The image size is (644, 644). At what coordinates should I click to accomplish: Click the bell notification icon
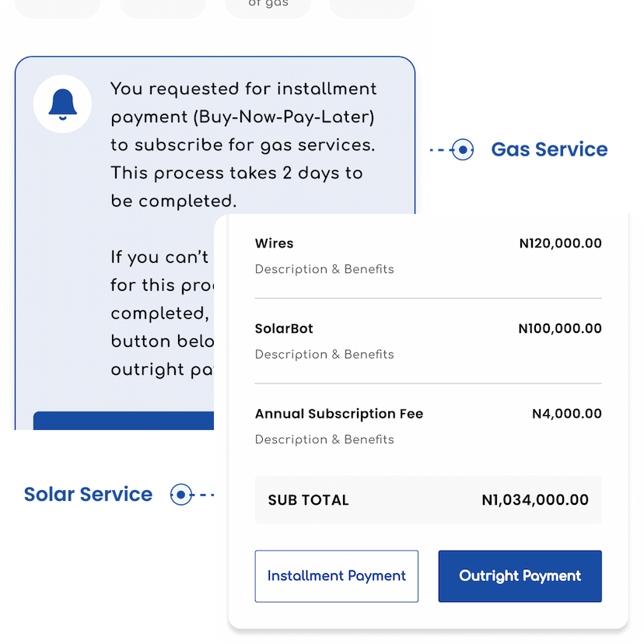62,104
